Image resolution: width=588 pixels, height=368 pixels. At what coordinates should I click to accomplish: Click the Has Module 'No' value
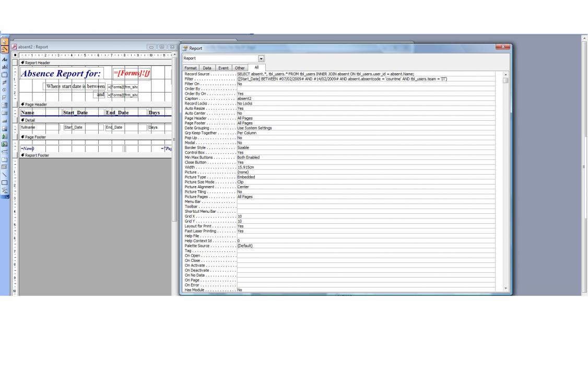[366, 290]
